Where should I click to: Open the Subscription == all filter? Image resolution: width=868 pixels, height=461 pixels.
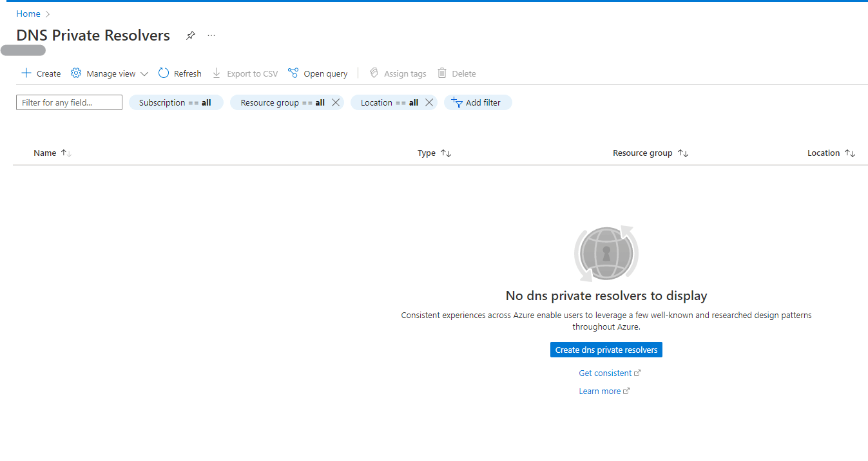pos(175,102)
